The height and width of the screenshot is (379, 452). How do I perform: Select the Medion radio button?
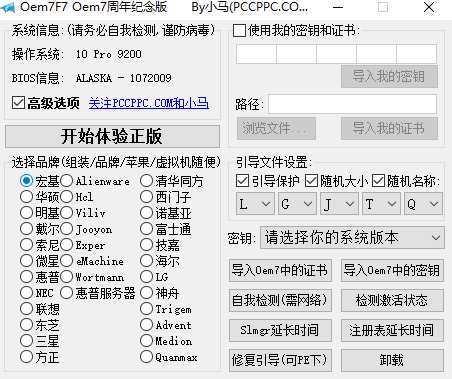point(146,341)
